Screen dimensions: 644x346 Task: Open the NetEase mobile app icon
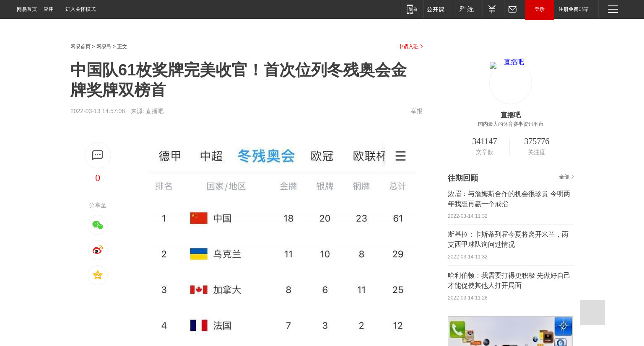pos(412,9)
